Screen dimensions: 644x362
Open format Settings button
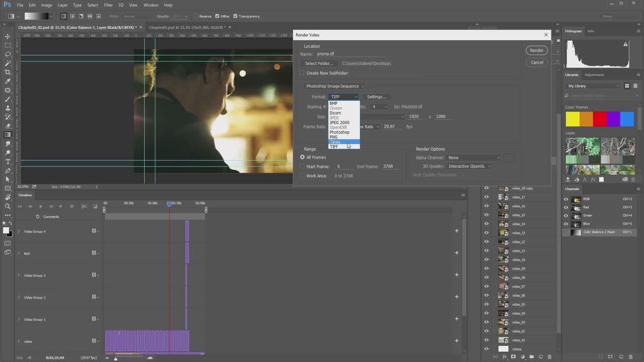click(x=376, y=97)
